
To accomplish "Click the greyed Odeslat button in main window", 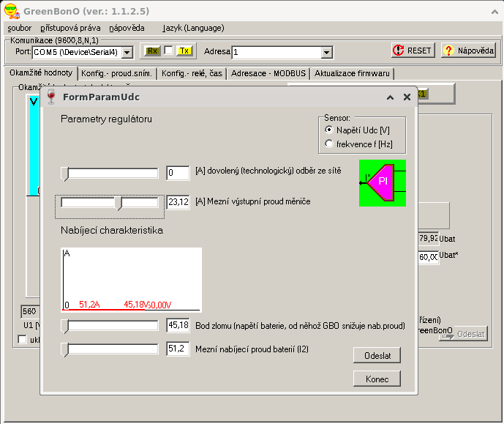I will tap(464, 334).
